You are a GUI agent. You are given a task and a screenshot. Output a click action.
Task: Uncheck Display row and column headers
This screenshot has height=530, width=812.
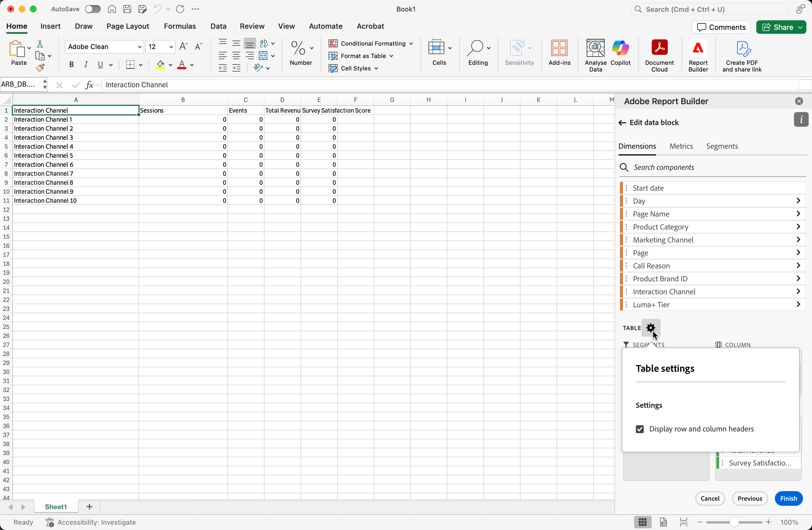(640, 429)
